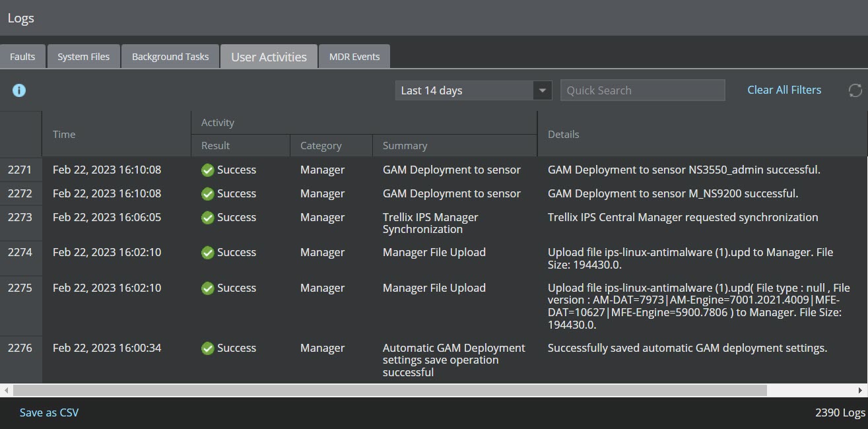Select row number 2271
The height and width of the screenshot is (429, 868).
(x=20, y=170)
